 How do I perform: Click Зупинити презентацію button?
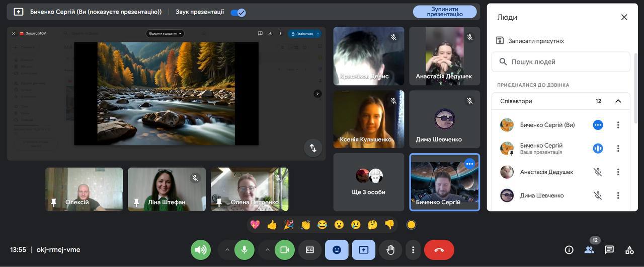pyautogui.click(x=445, y=12)
